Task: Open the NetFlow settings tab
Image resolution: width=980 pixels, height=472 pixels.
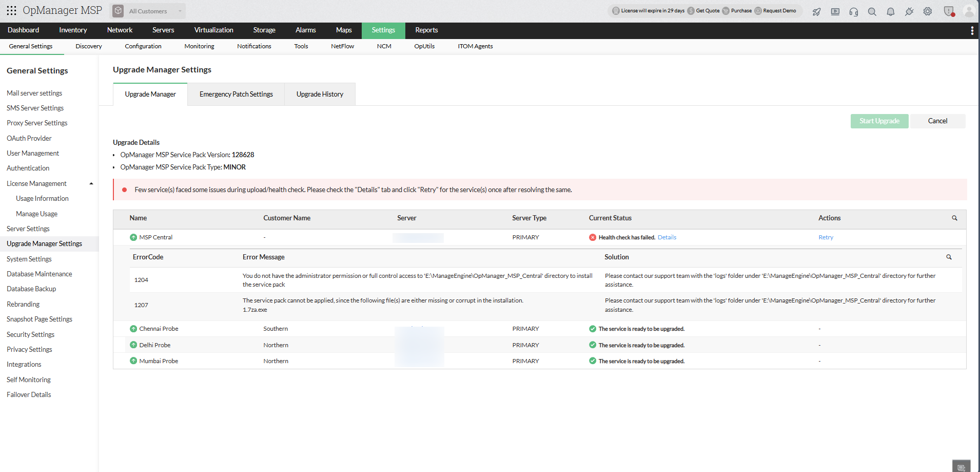Action: point(342,46)
